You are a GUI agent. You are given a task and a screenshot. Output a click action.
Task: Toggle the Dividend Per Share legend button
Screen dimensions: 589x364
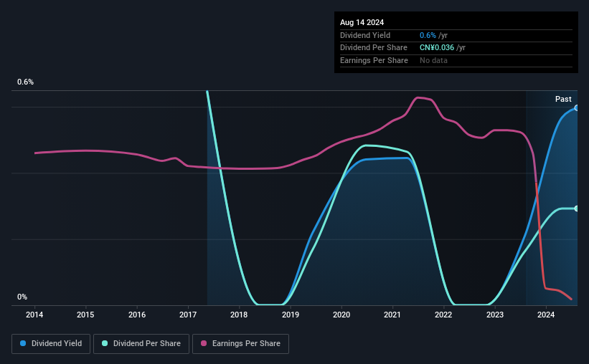(141, 344)
